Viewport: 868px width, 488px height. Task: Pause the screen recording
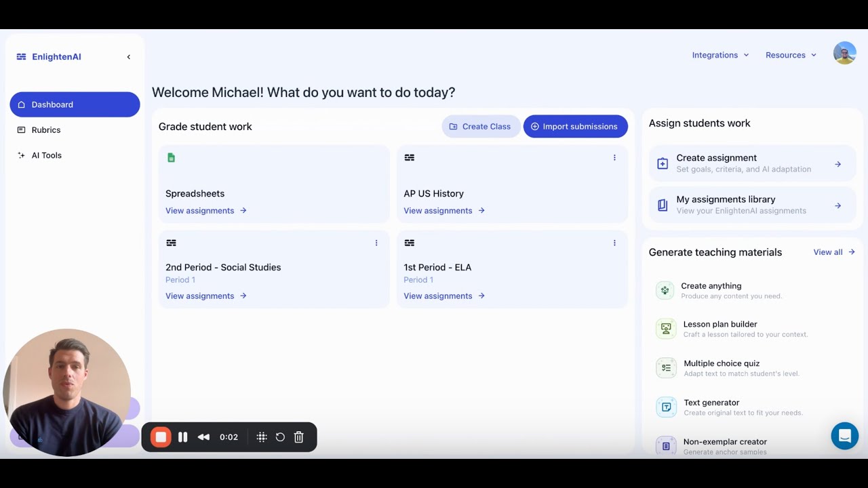click(183, 437)
